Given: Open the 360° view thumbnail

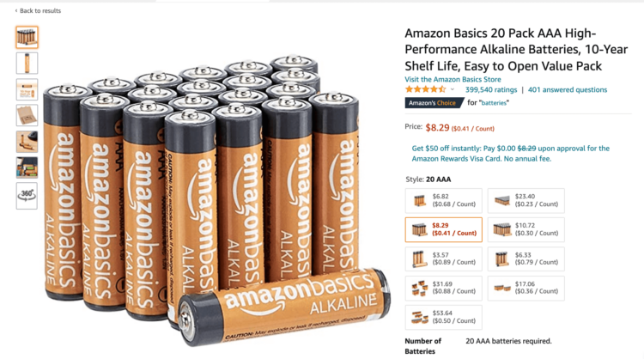Looking at the screenshot, I should pyautogui.click(x=27, y=196).
